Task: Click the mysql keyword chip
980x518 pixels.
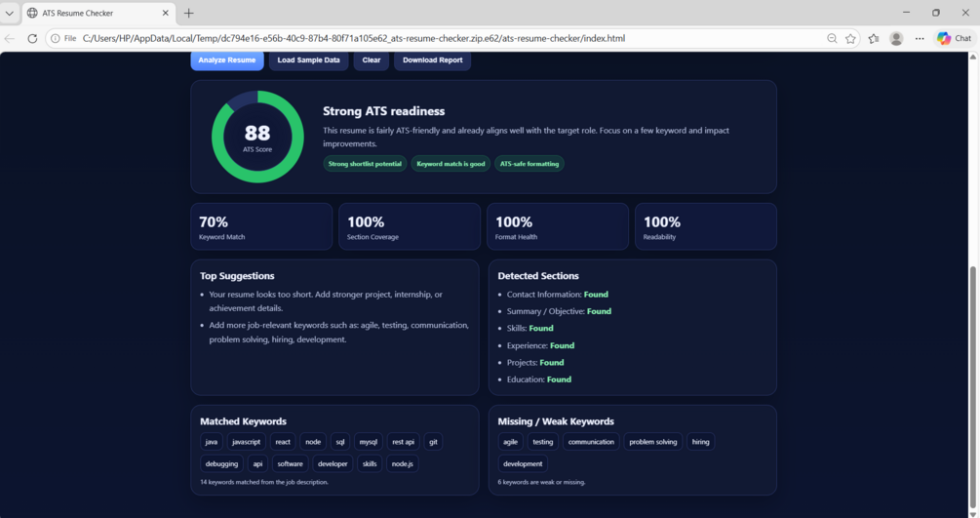Action: click(369, 442)
